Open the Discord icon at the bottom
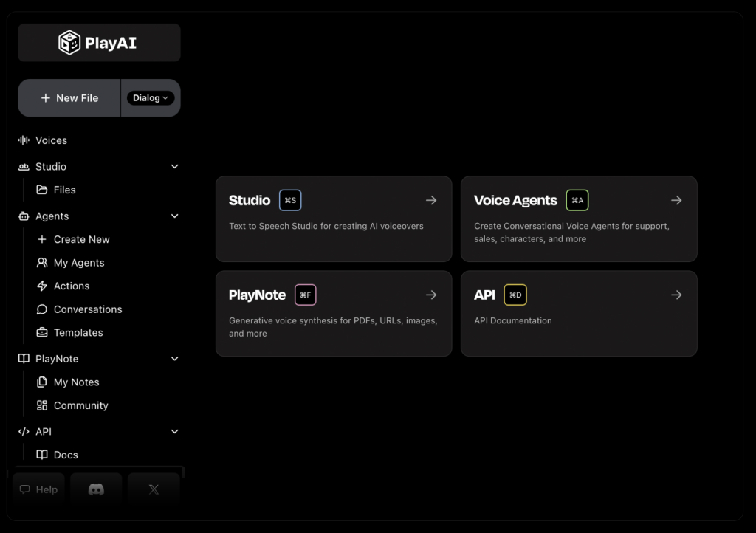 pyautogui.click(x=96, y=489)
